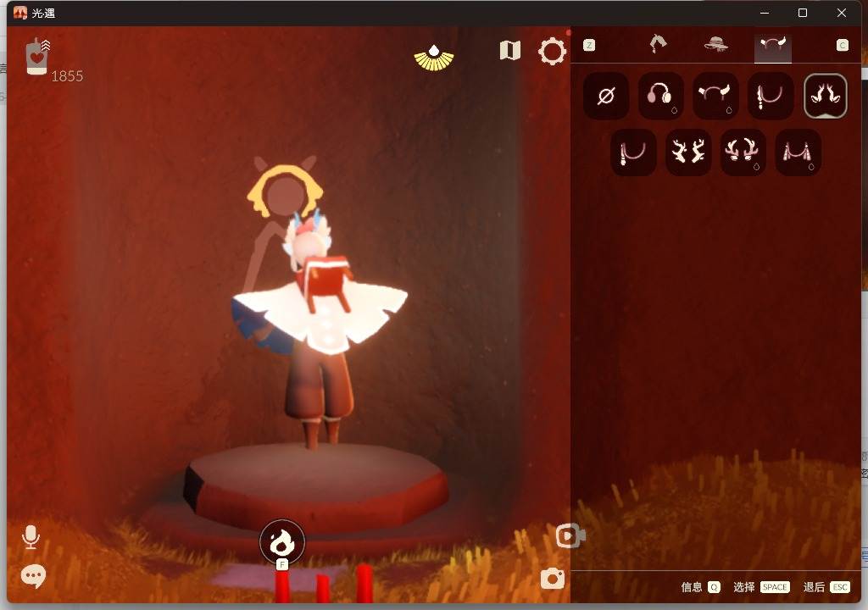Screen dimensions: 868x610
Task: Tap the winged light cape energy fan
Action: point(434,58)
